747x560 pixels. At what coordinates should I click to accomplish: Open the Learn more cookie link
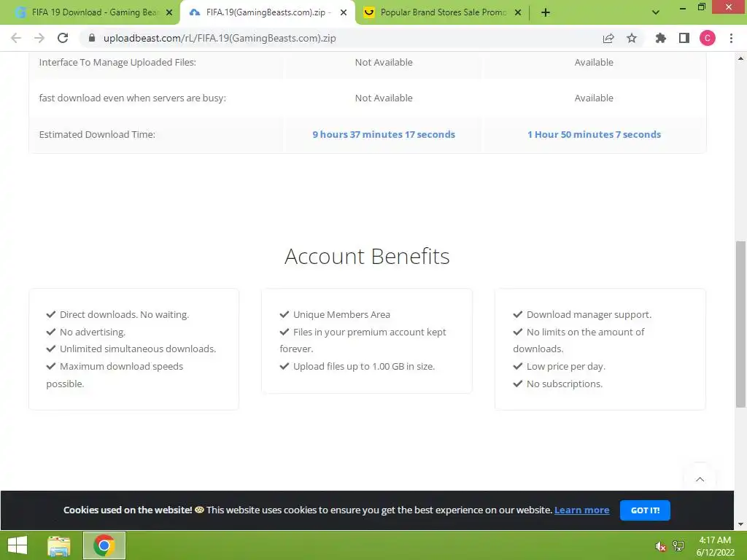click(x=581, y=510)
